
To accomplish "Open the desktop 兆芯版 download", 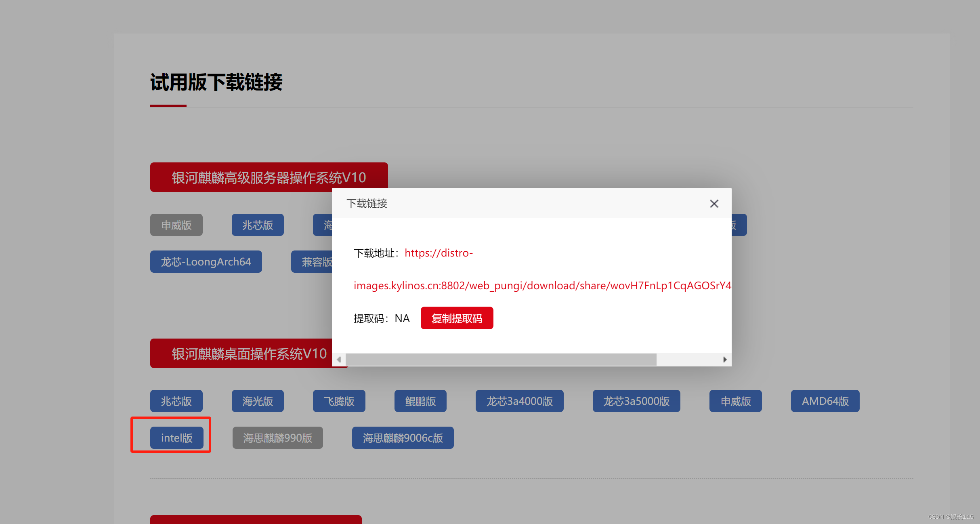I will tap(176, 401).
